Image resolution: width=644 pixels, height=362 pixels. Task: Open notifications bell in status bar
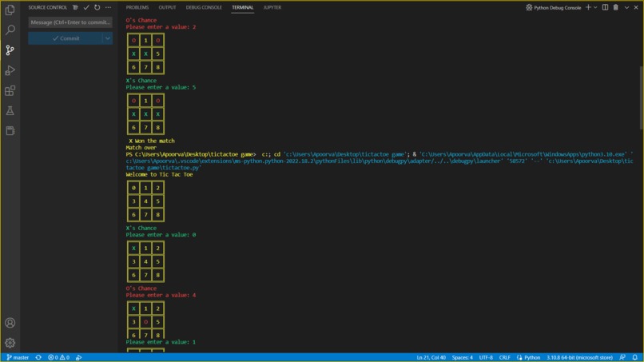click(635, 357)
